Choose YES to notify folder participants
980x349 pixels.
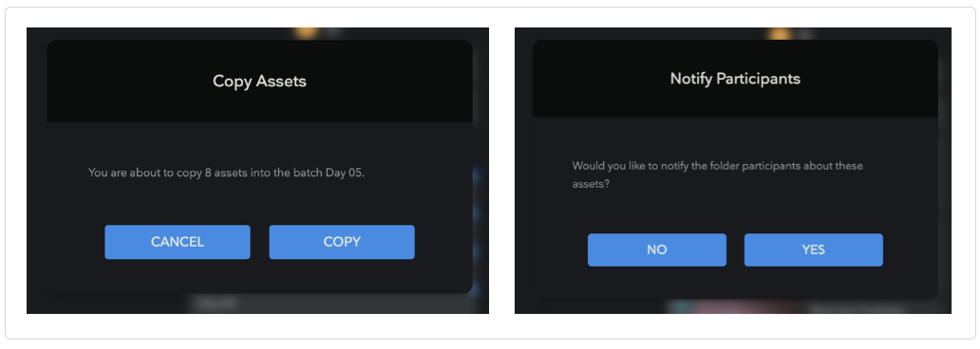[x=813, y=249]
